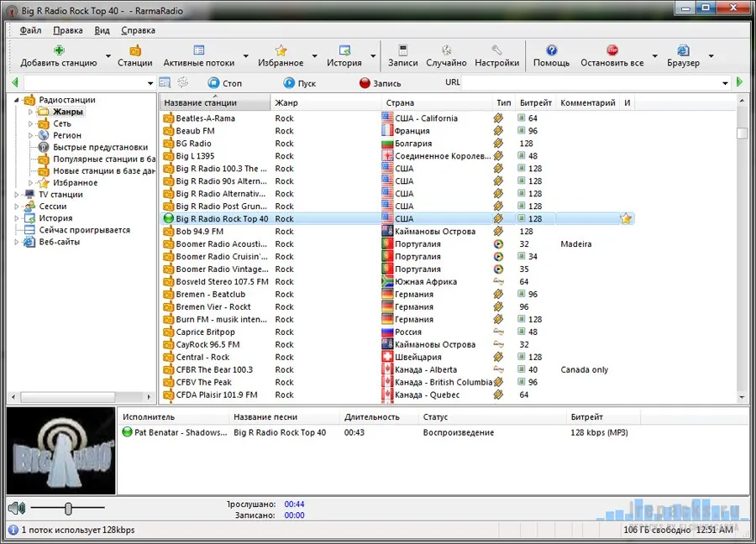Open the Вид menu
Viewport: 756px width, 544px height.
coord(102,30)
